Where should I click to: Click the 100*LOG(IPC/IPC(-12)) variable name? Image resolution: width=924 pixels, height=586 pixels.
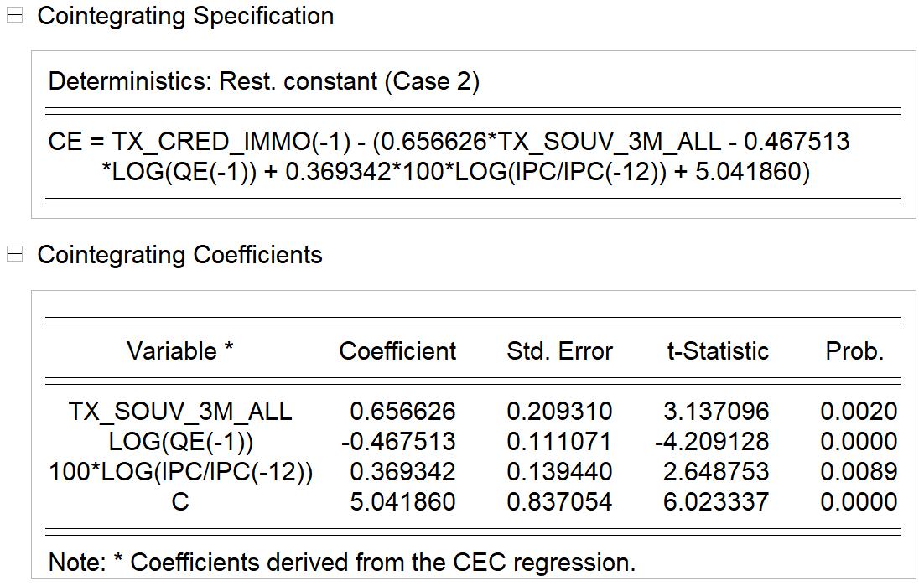[x=180, y=472]
